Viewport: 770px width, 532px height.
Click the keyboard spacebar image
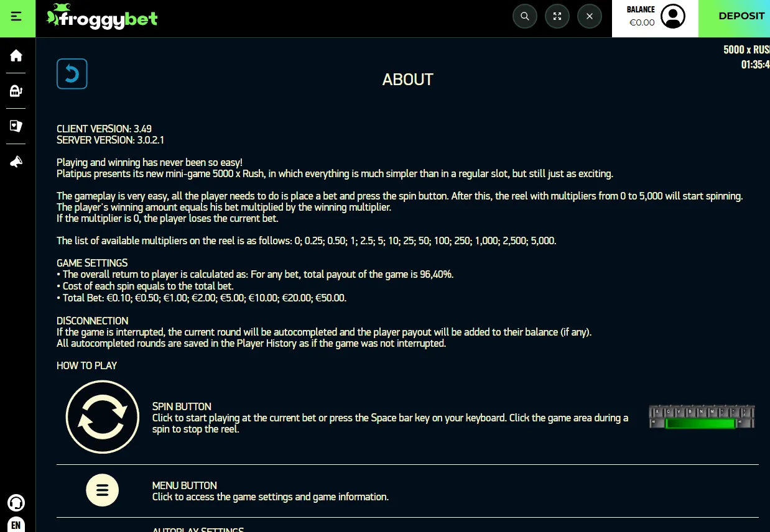pos(702,417)
